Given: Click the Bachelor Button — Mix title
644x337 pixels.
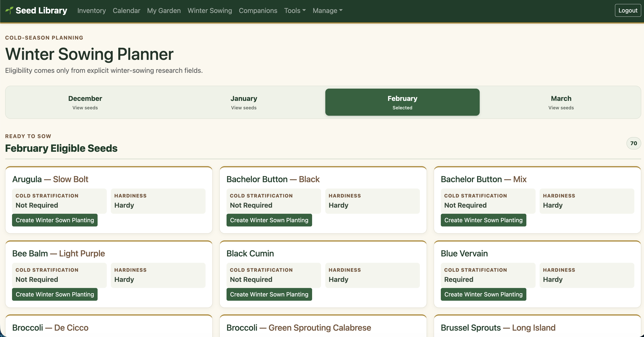Looking at the screenshot, I should pyautogui.click(x=483, y=179).
